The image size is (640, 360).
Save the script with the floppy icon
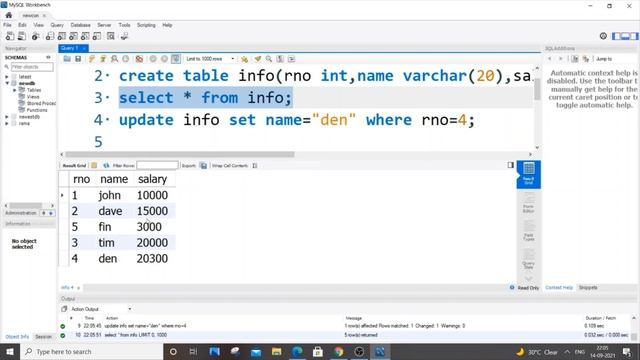point(78,59)
